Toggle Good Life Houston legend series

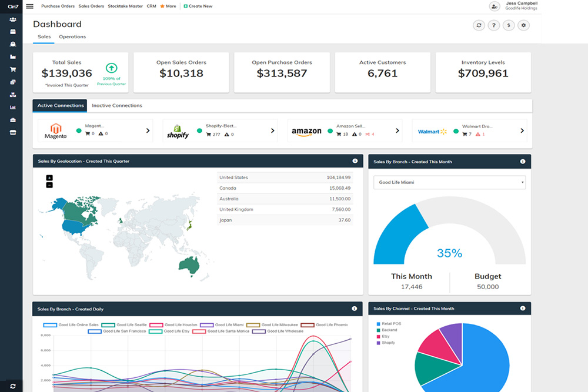[x=173, y=325]
